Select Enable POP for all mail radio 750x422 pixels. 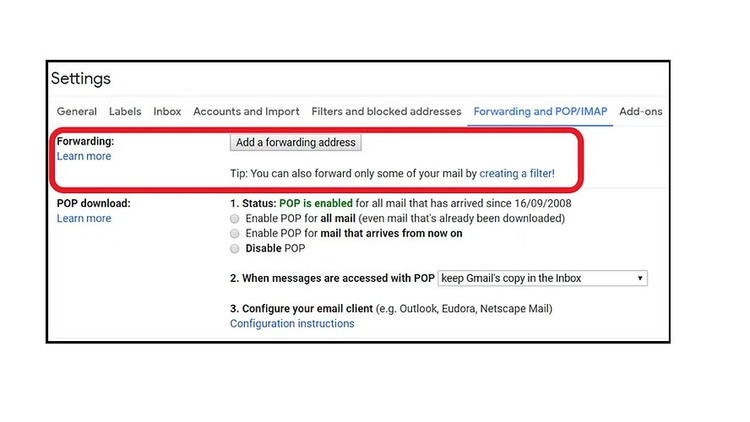pos(235,218)
